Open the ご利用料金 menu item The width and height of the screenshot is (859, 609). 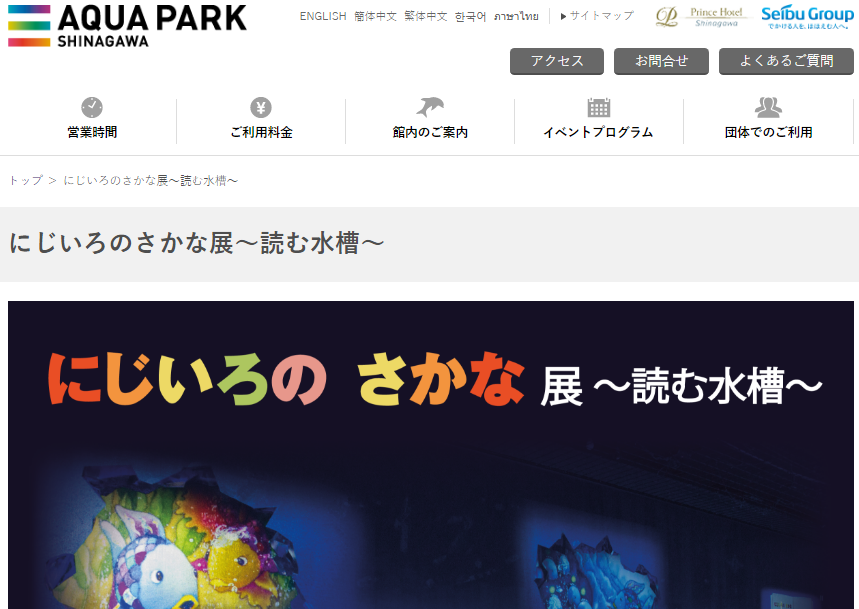click(261, 133)
